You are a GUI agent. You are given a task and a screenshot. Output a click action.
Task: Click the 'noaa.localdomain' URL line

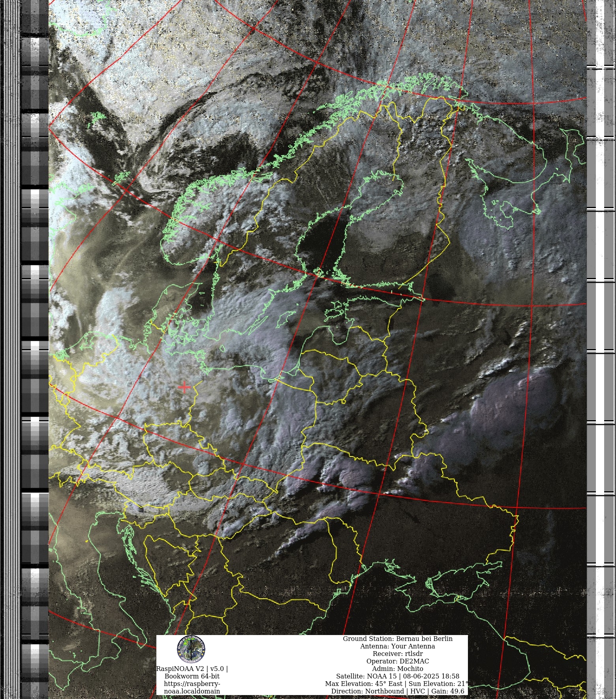pos(192,691)
